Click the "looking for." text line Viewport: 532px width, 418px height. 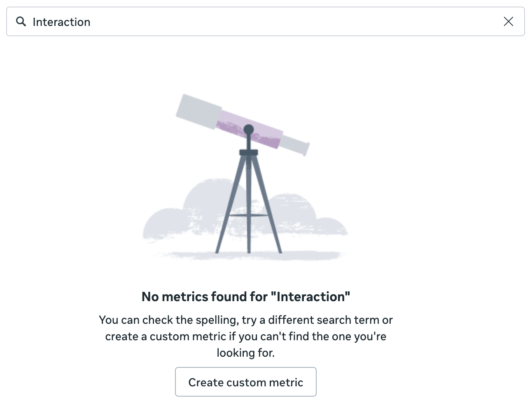(246, 353)
